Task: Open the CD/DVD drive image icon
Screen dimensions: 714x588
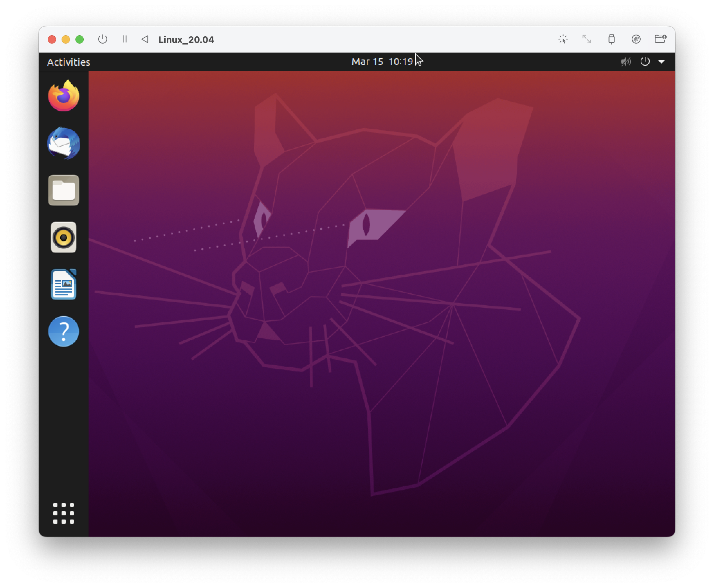Action: click(x=636, y=39)
